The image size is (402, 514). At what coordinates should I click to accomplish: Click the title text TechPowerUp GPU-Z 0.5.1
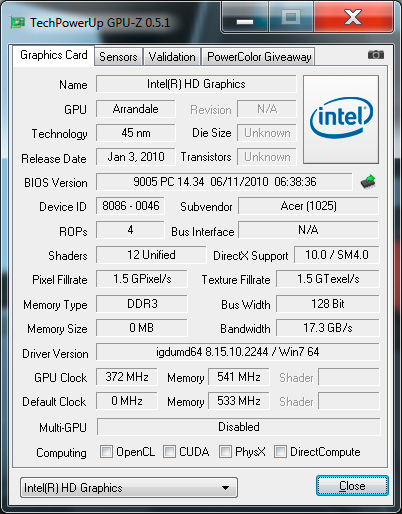point(100,23)
